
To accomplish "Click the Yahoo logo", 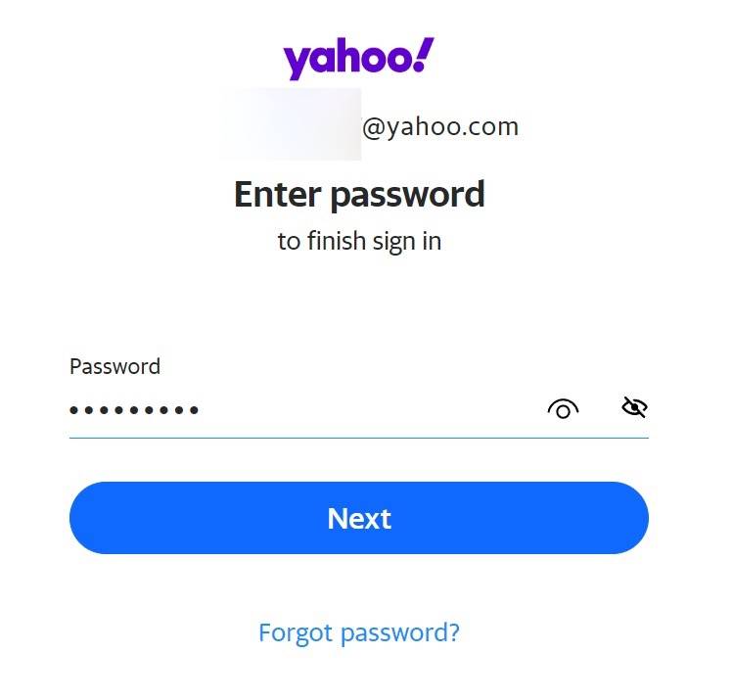I will tap(358, 59).
